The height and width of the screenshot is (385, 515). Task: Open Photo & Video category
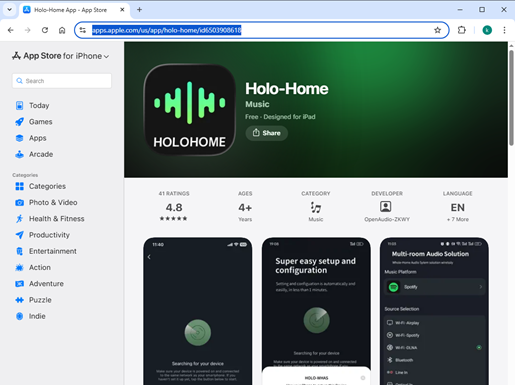tap(53, 203)
